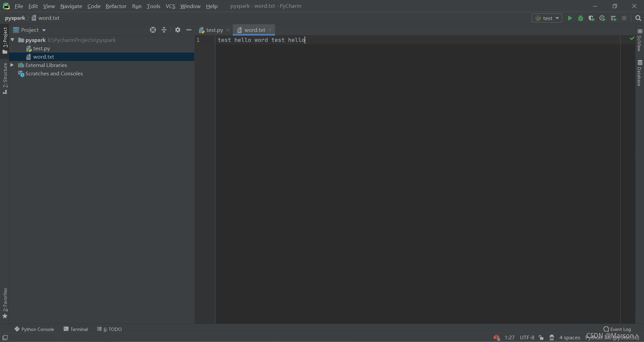Open the Favorites side tab

5,303
